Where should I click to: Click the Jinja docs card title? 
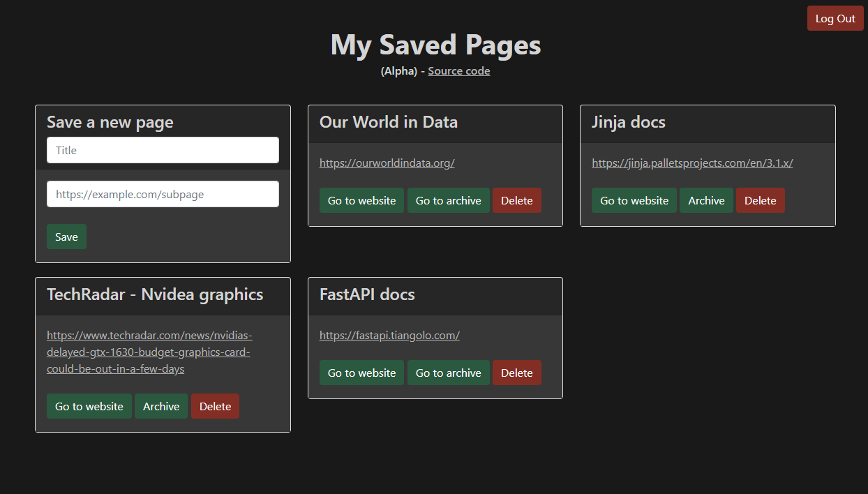(x=629, y=122)
